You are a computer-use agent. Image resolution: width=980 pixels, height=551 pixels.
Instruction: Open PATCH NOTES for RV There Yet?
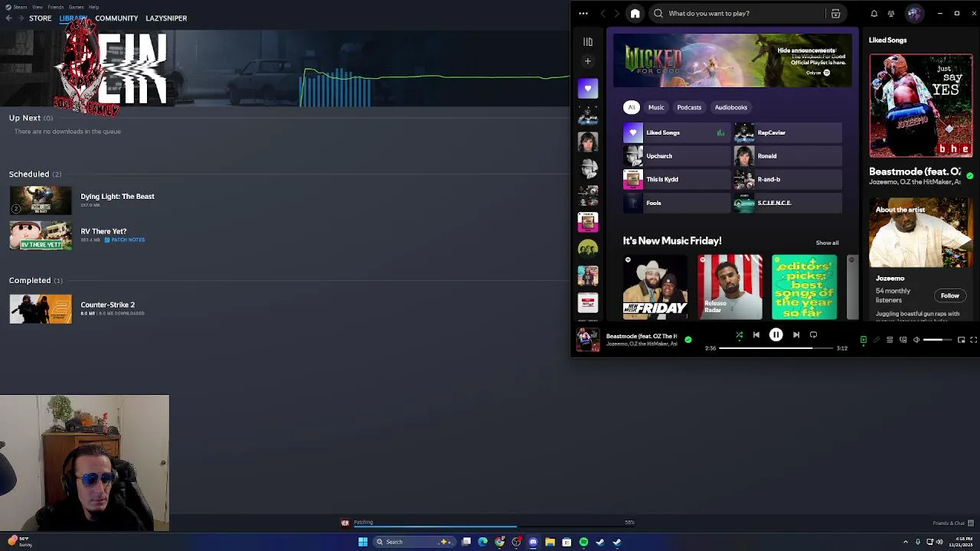pos(125,240)
